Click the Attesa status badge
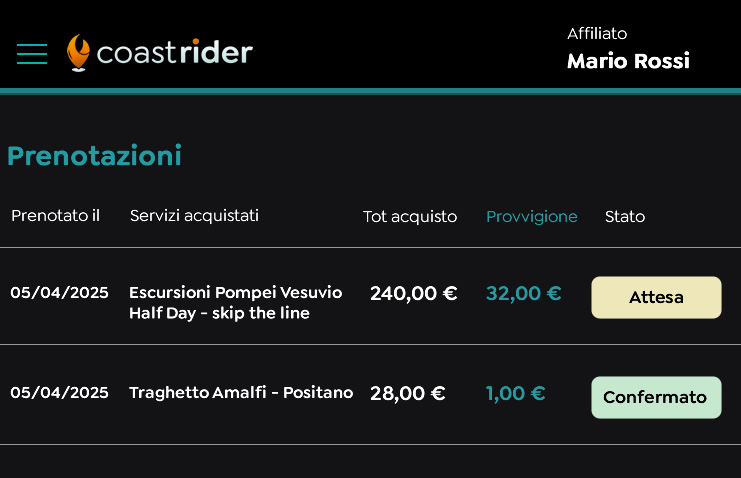 point(656,298)
